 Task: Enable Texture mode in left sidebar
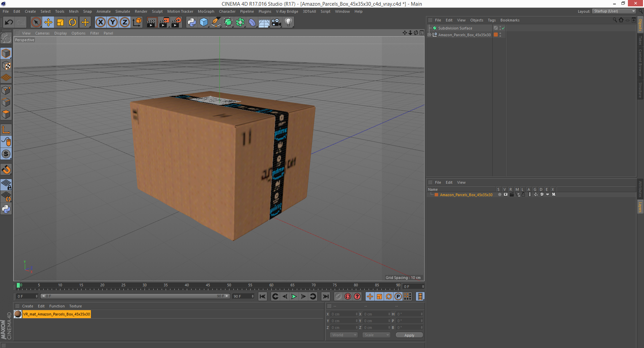(x=6, y=66)
